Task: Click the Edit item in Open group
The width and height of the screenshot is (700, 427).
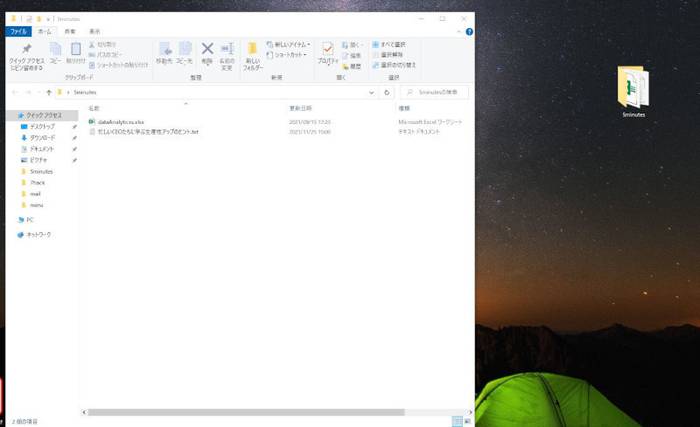Action: click(351, 55)
